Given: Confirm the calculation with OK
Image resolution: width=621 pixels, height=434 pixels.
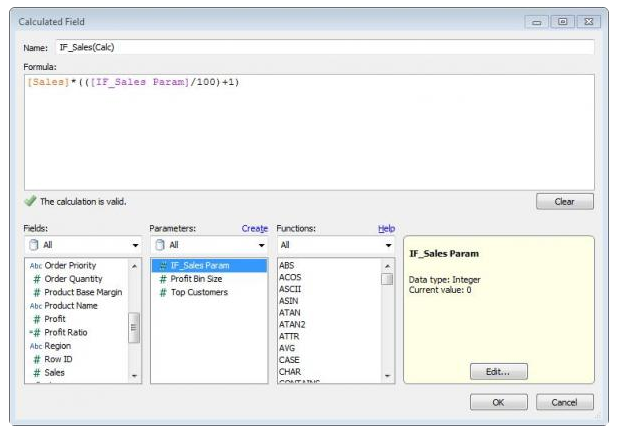Looking at the screenshot, I should coord(498,402).
